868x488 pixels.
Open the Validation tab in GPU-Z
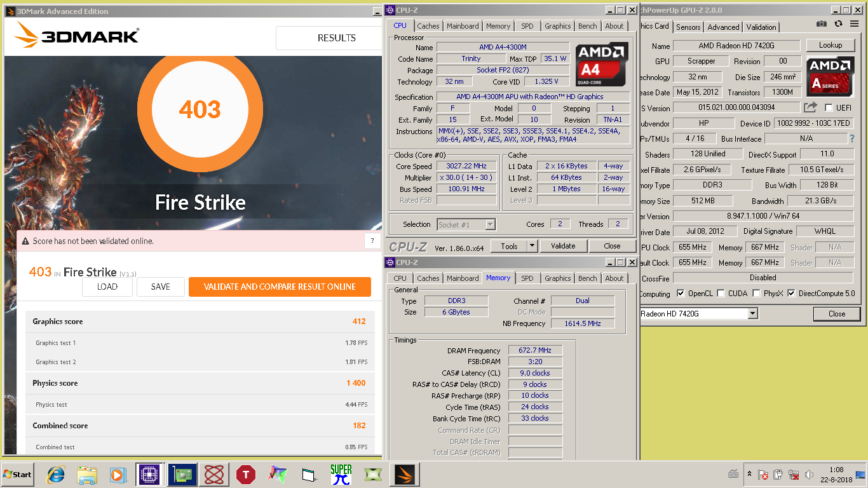point(761,27)
